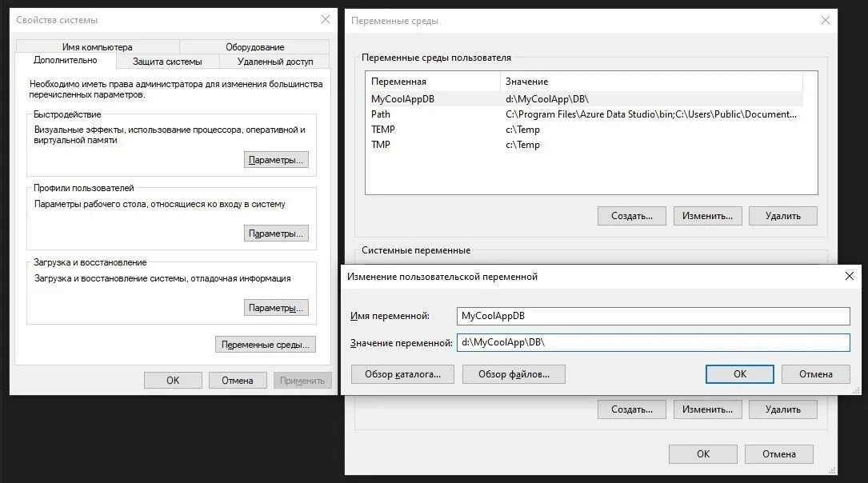
Task: Go to Удаленный доступ tab
Action: click(x=275, y=62)
